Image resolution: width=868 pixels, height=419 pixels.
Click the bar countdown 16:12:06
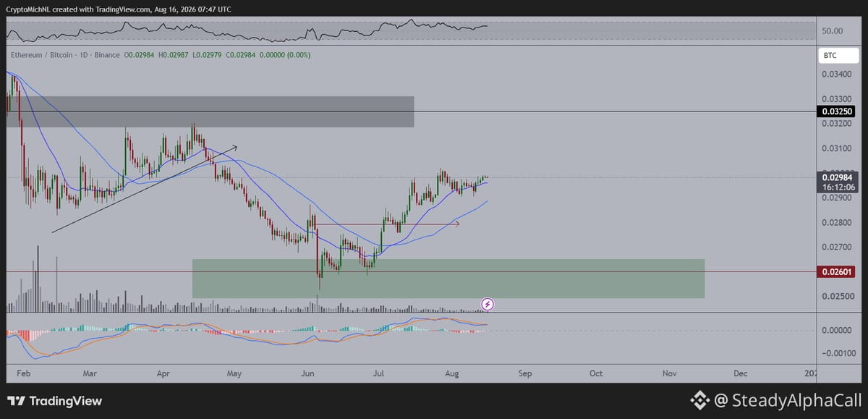point(837,187)
